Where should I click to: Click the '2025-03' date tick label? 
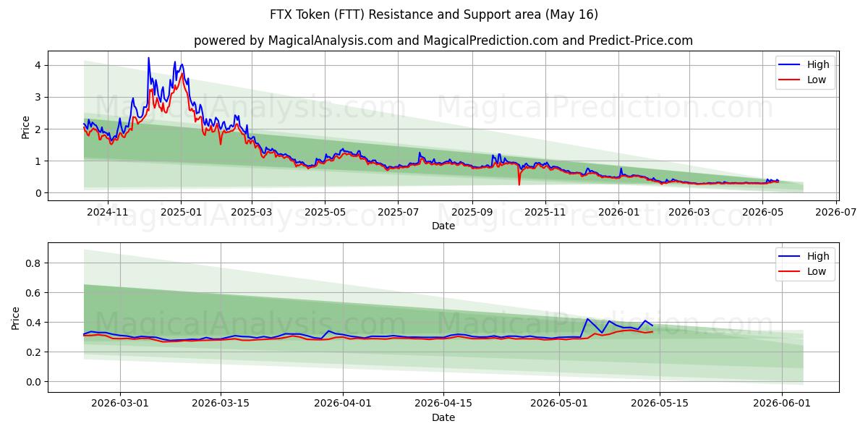251,212
